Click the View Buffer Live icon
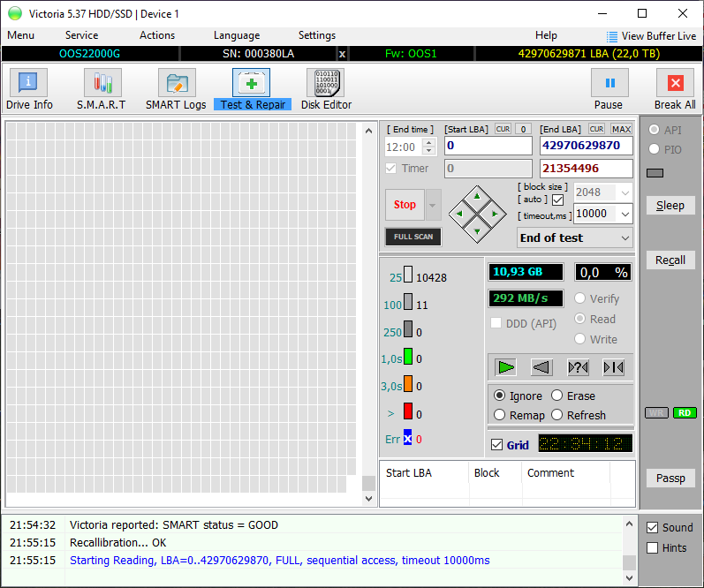Screen dimensions: 704x588 tap(611, 36)
